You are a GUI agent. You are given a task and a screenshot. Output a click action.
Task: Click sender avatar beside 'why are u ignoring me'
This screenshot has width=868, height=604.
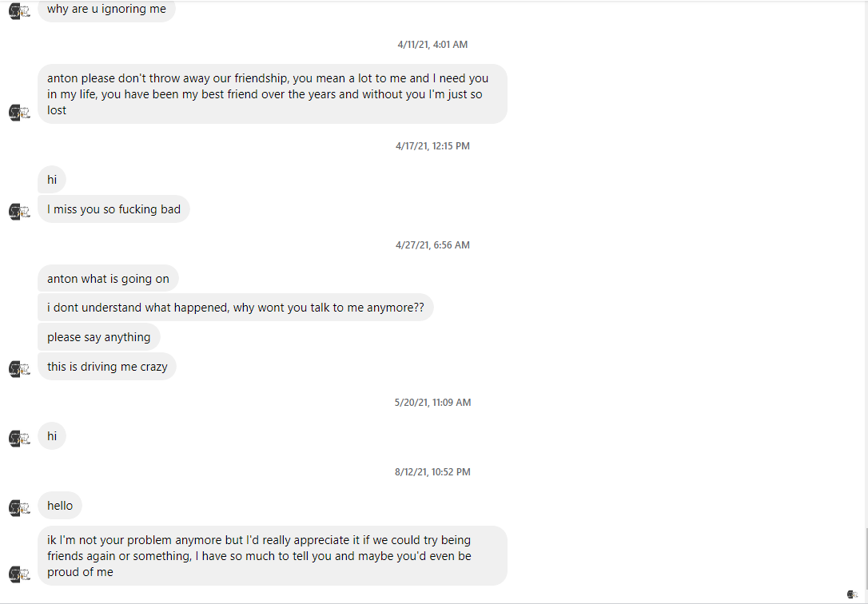19,11
